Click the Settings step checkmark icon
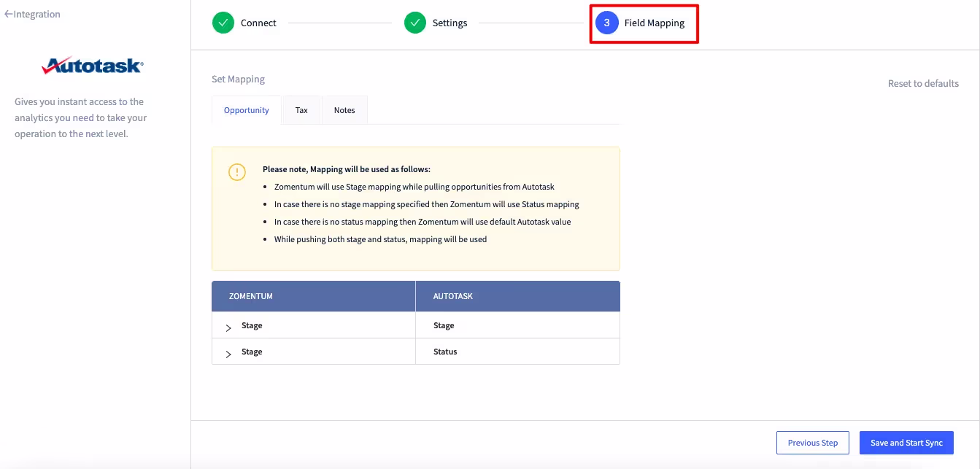The width and height of the screenshot is (980, 469). coord(415,23)
